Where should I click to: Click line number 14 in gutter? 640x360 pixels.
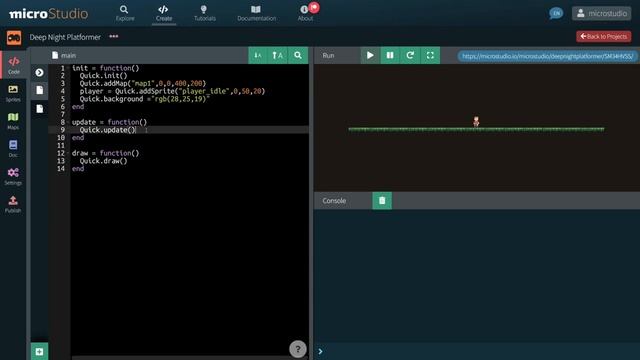[61, 169]
